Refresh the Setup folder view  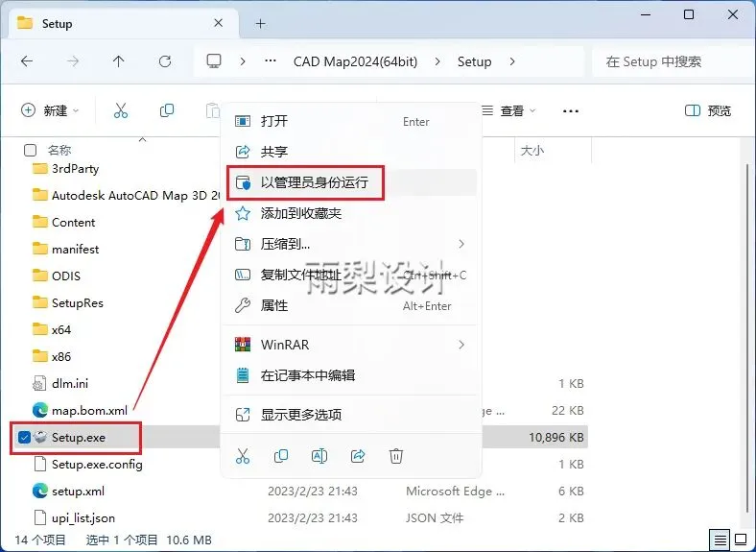[x=165, y=61]
